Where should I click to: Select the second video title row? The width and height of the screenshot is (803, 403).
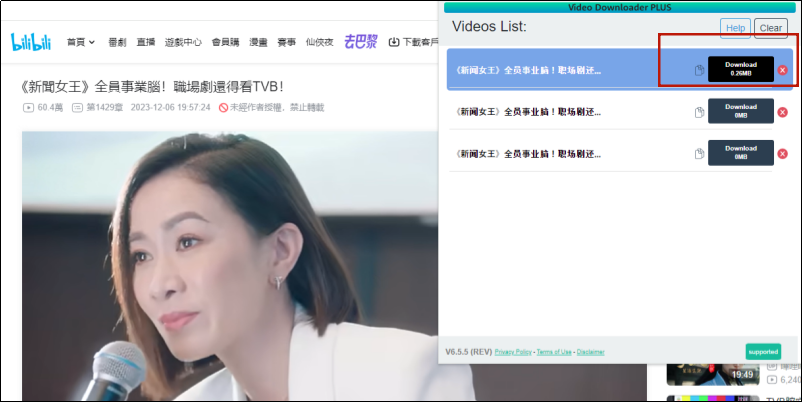point(528,112)
